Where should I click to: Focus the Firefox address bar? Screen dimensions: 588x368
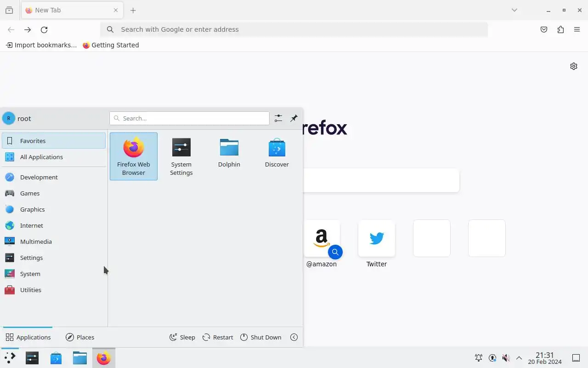pos(294,29)
